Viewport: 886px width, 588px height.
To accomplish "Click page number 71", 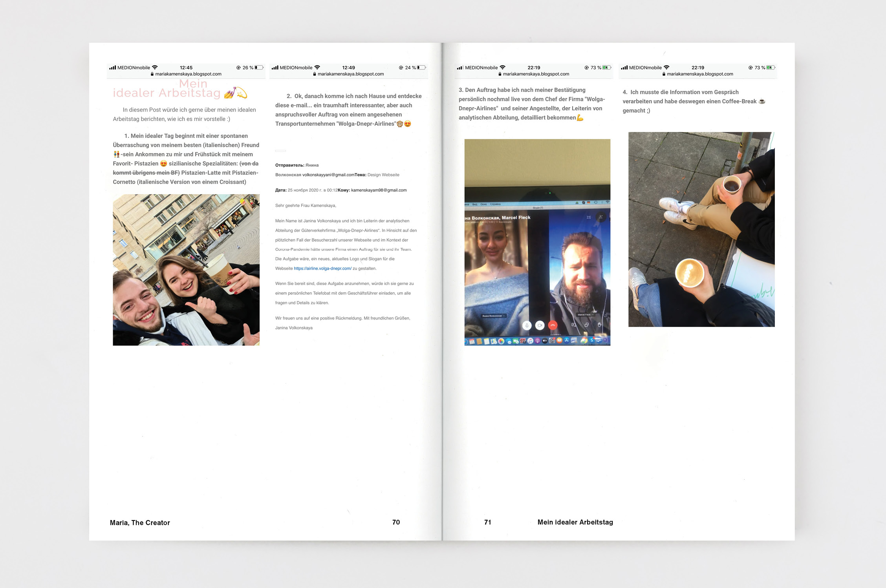I will (x=488, y=522).
